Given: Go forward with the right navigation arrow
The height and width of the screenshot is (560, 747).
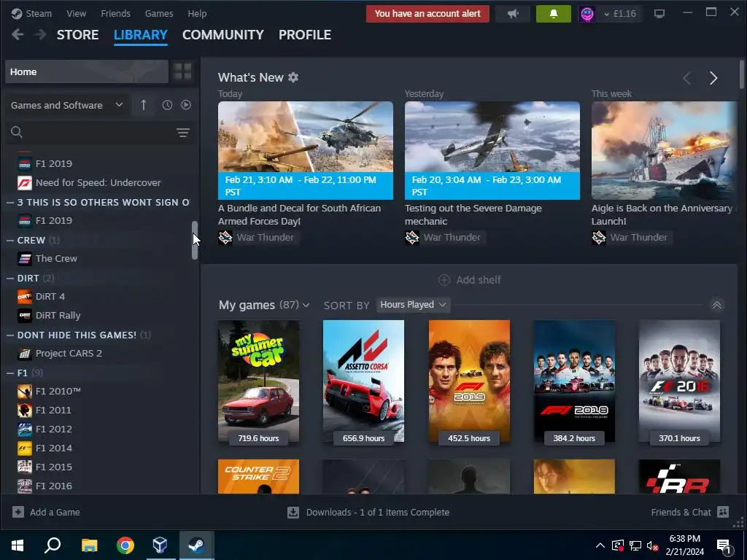Looking at the screenshot, I should (41, 35).
